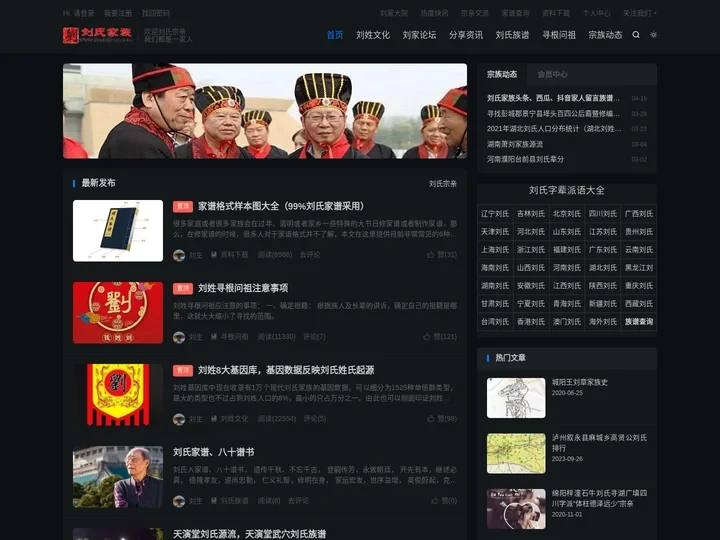The width and height of the screenshot is (720, 540).
Task: Open article title 刘氏家谱、八十谱书
Action: click(214, 452)
